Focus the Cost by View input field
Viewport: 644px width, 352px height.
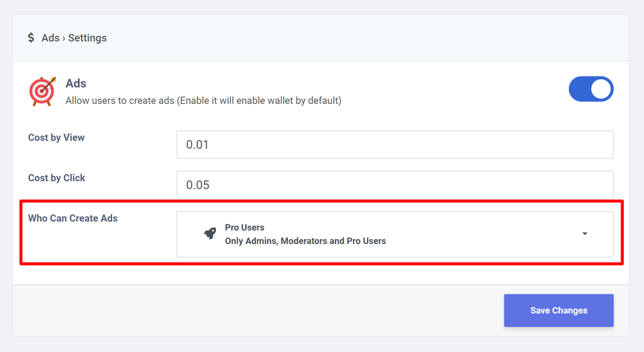pos(395,144)
